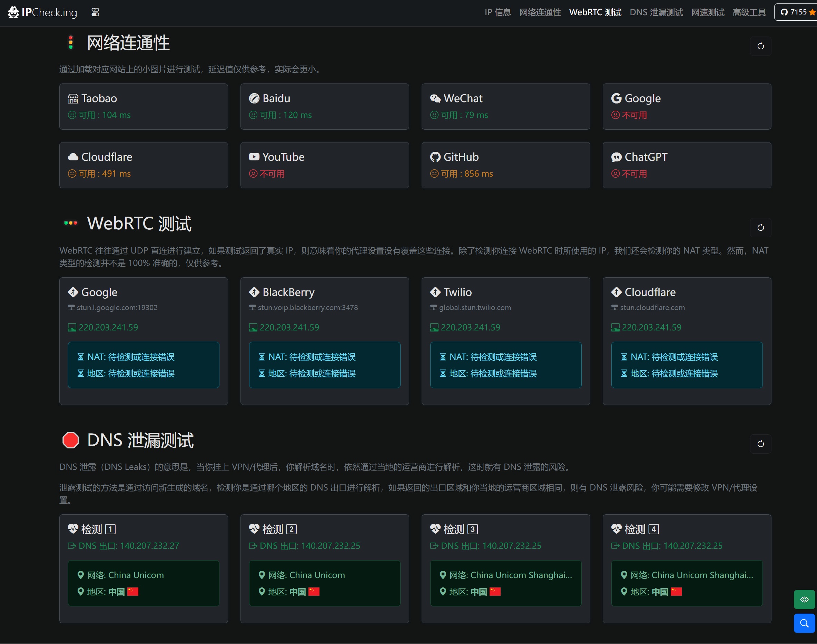This screenshot has width=817, height=644.
Task: Open IP 信息 nav item
Action: tap(498, 12)
